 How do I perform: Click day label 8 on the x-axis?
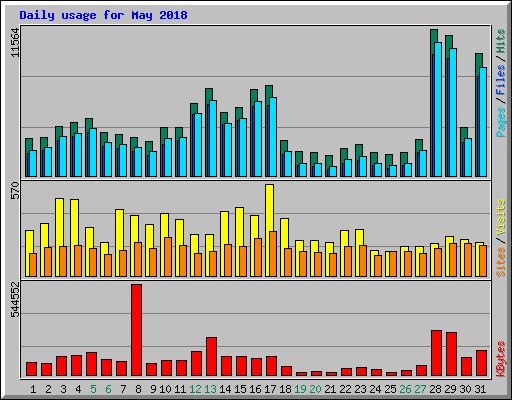138,389
